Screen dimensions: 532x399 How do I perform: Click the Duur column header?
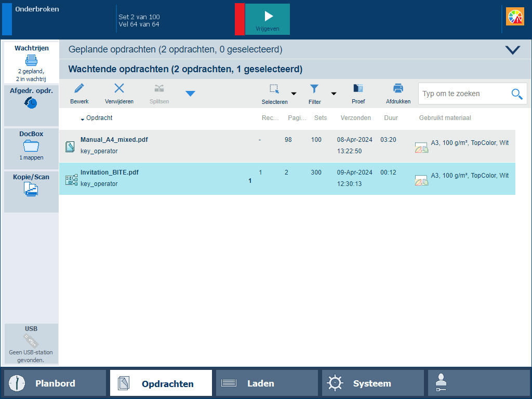point(391,118)
